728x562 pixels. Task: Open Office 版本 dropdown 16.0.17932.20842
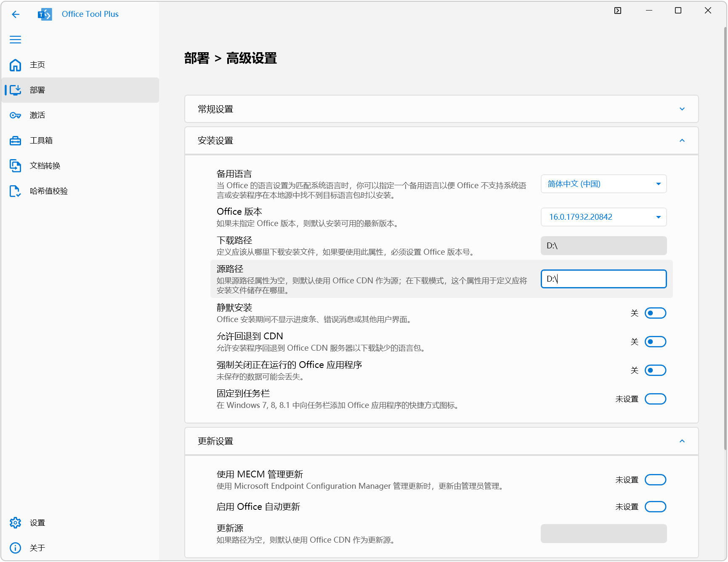(x=604, y=217)
